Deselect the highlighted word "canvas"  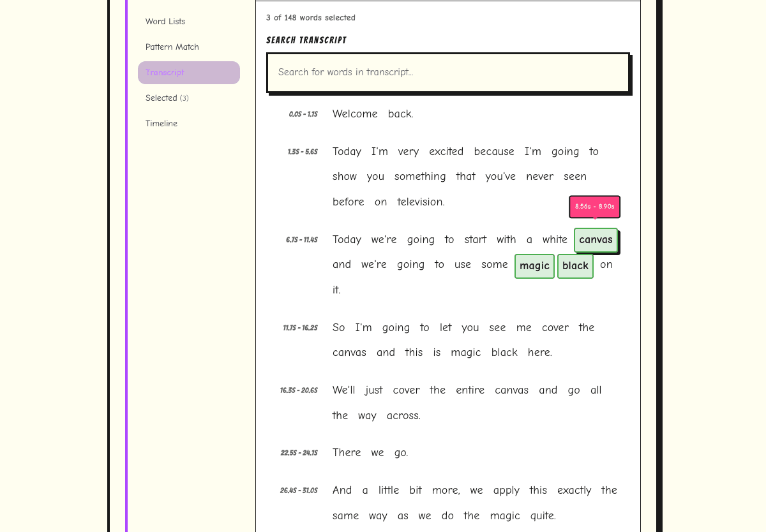click(x=596, y=240)
